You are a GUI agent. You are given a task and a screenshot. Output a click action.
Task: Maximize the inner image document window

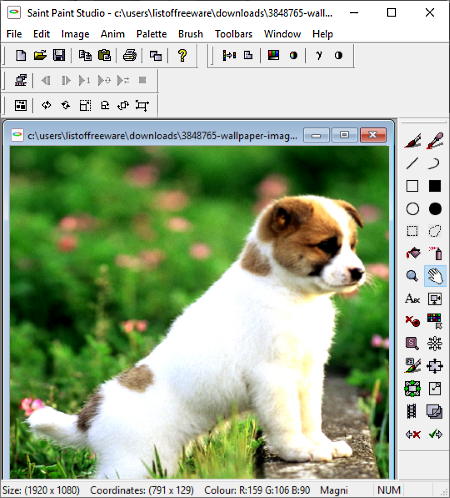tap(344, 135)
